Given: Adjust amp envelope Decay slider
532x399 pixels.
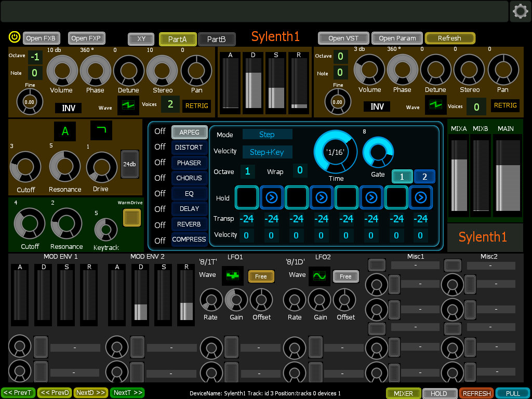Looking at the screenshot, I should point(253,83).
